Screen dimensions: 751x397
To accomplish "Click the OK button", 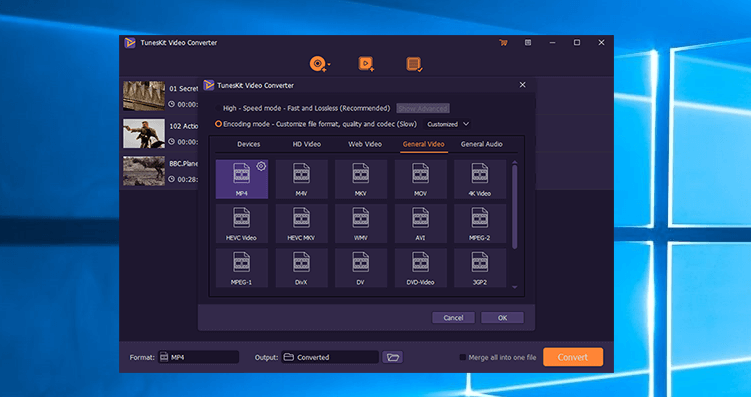I will tap(502, 318).
